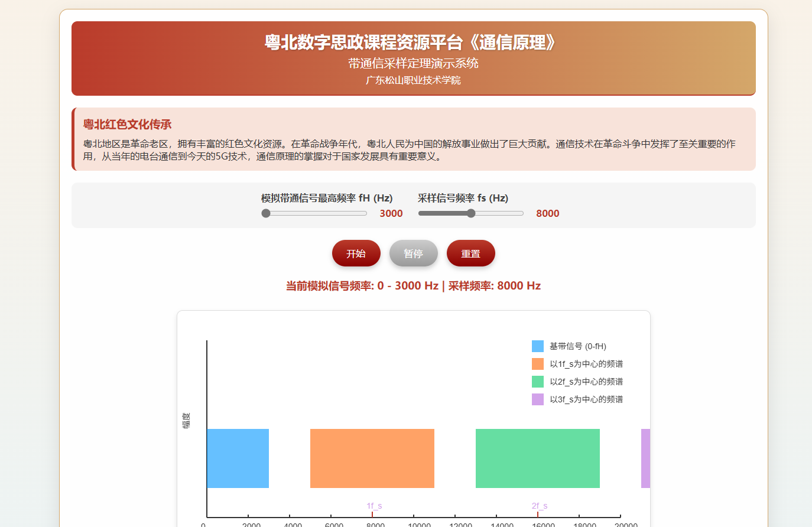Click the 粤北红色文化传承 heading
Screen dimensions: 812x527
click(x=127, y=125)
